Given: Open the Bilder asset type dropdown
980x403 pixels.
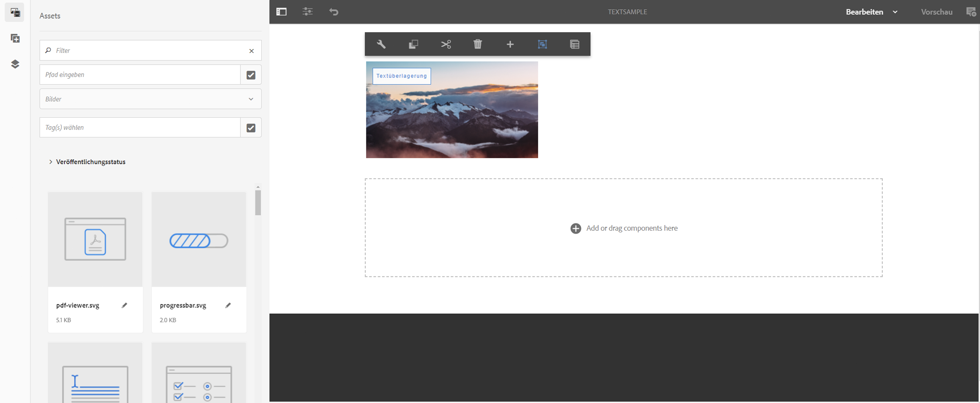Looking at the screenshot, I should pyautogui.click(x=150, y=99).
